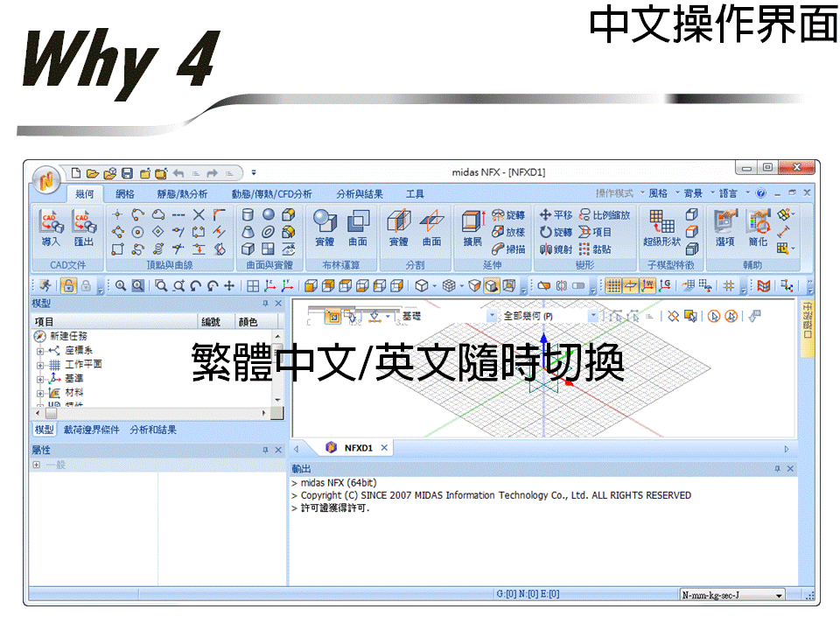Screen dimensions: 840x630
Task: Click the 新建任務 tree item
Action: [68, 336]
